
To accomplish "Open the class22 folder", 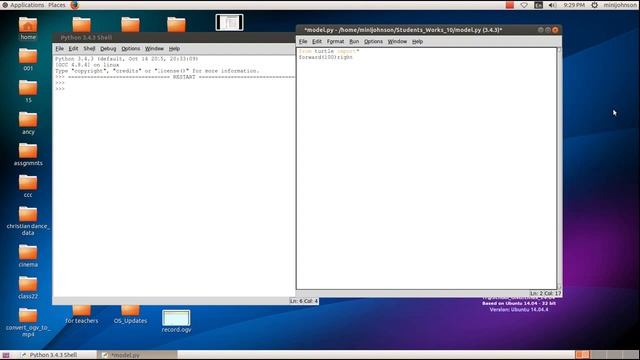I will click(28, 284).
